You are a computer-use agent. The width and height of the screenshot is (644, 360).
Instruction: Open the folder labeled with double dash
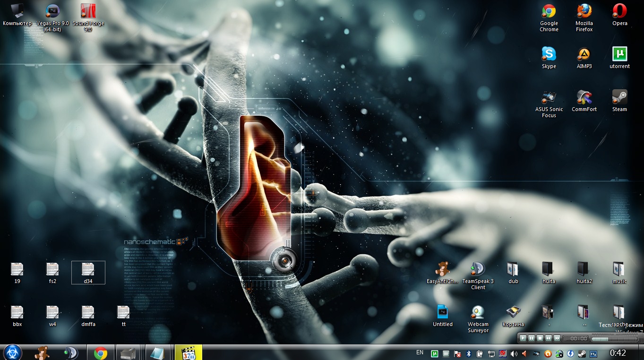(584, 316)
